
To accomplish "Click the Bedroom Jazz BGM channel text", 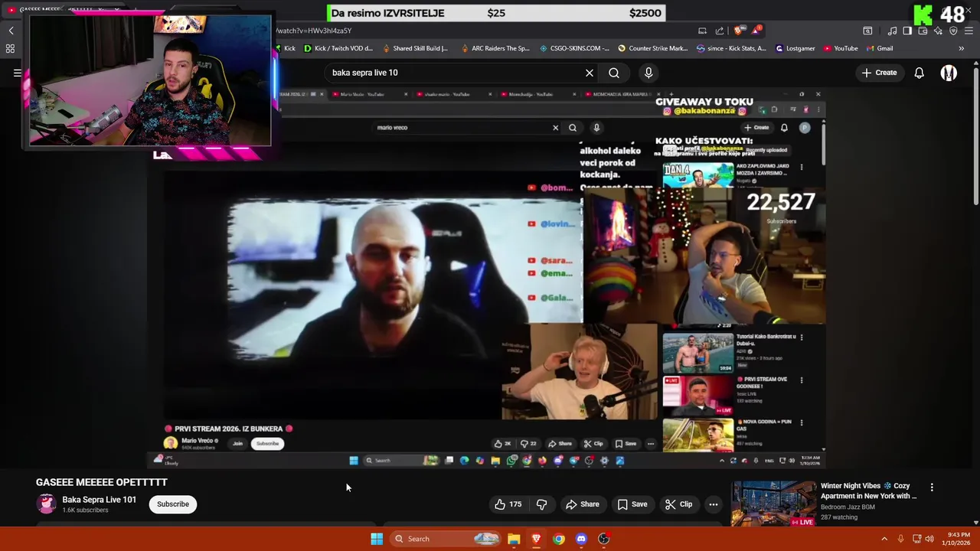I will (848, 507).
